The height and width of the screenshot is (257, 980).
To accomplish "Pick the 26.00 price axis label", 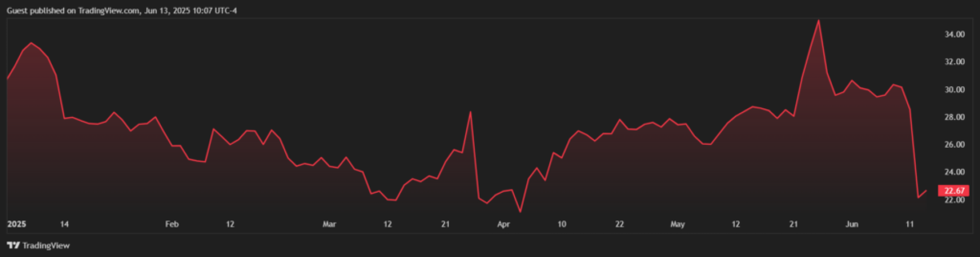I will point(954,144).
